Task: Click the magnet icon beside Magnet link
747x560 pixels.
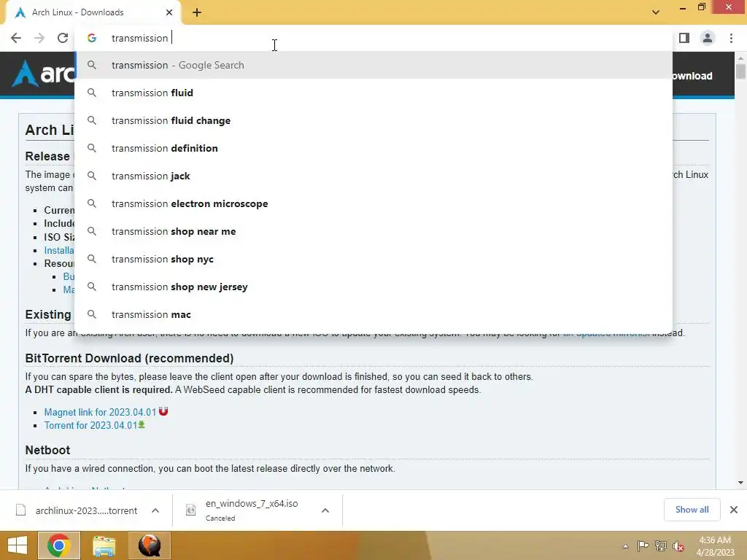Action: pyautogui.click(x=163, y=411)
